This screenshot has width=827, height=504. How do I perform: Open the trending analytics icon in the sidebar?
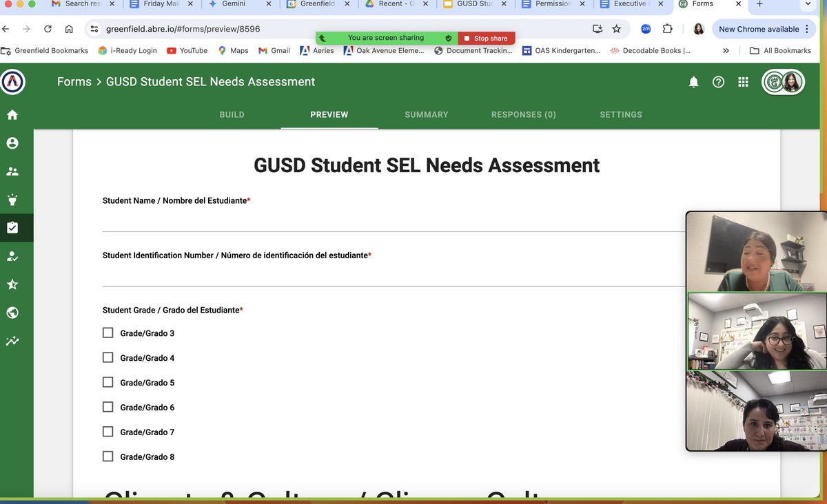point(12,341)
